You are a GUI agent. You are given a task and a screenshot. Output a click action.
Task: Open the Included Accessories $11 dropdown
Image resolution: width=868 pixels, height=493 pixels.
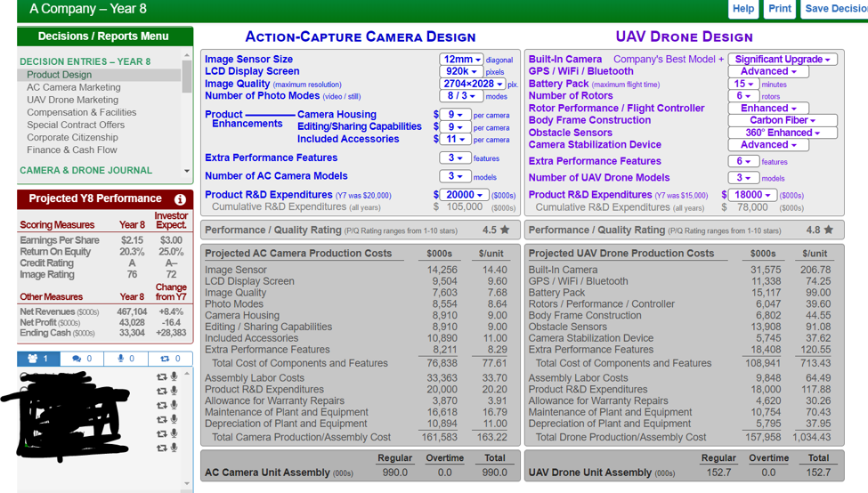(455, 139)
